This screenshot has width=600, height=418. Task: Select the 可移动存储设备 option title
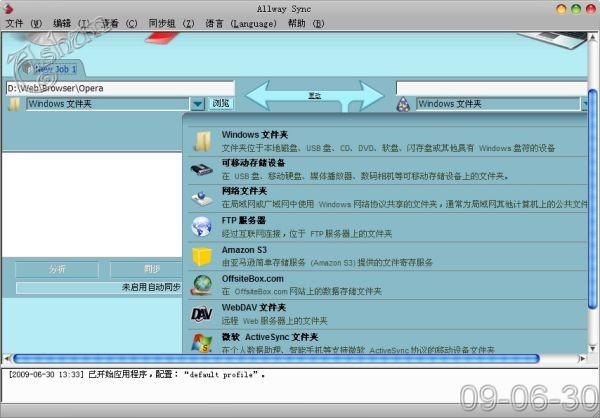tap(253, 163)
